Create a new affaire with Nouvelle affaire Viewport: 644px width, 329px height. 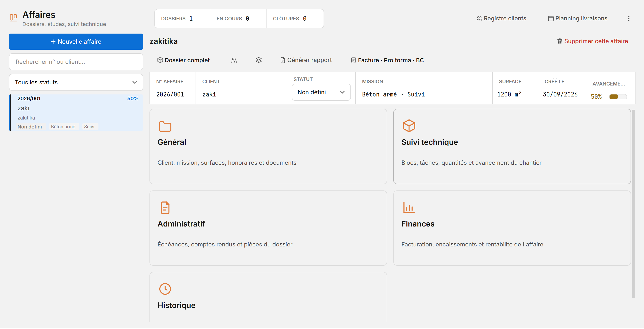[76, 41]
